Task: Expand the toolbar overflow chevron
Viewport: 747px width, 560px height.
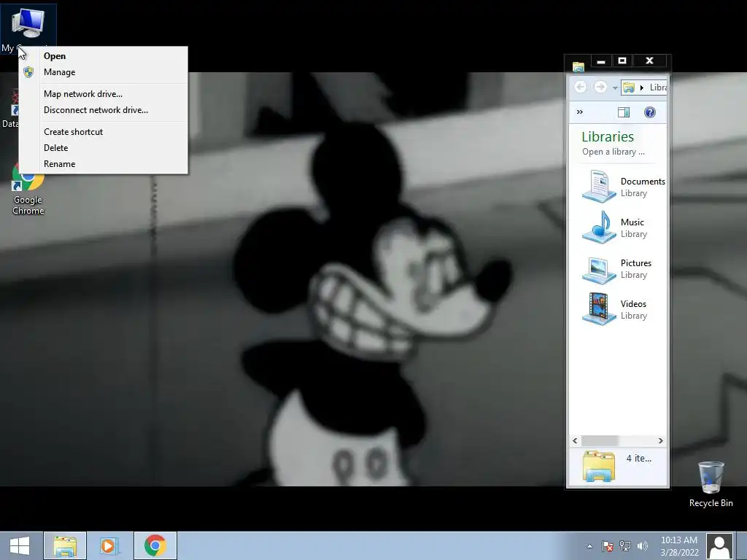Action: click(580, 112)
